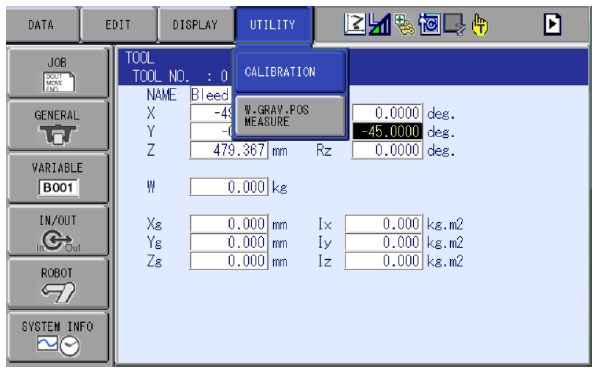Select the Y coordinate field
This screenshot has width=599, height=372.
click(x=211, y=131)
